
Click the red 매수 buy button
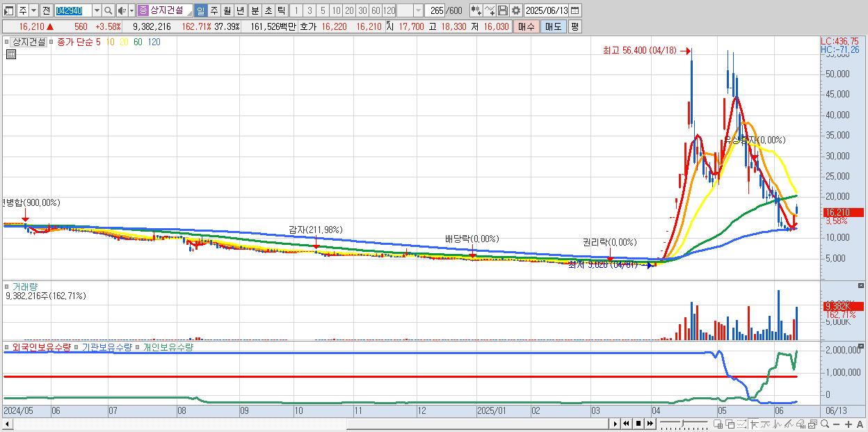click(x=527, y=26)
